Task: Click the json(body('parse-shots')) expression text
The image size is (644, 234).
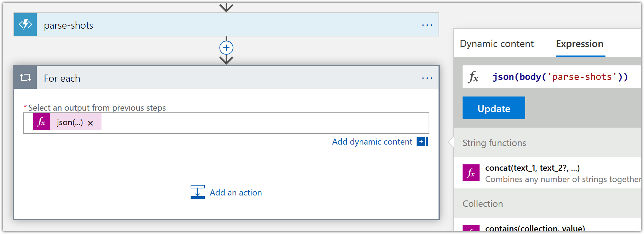Action: (x=560, y=76)
